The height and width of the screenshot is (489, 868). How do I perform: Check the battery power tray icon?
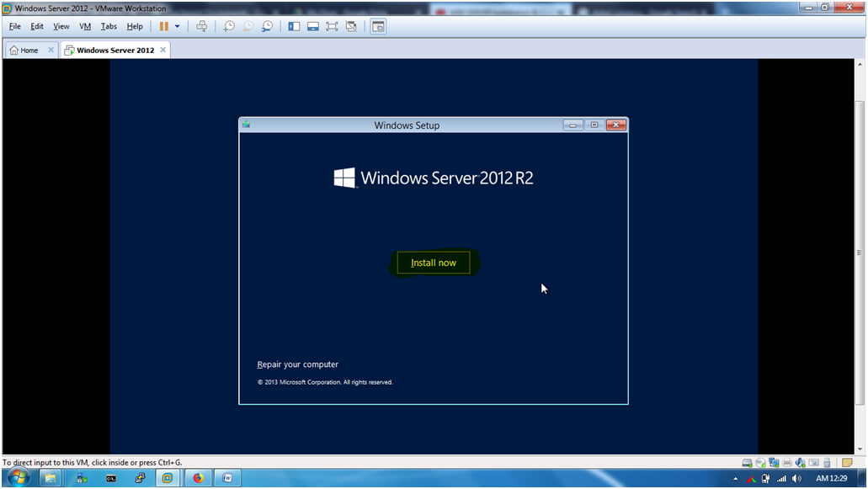pos(766,479)
